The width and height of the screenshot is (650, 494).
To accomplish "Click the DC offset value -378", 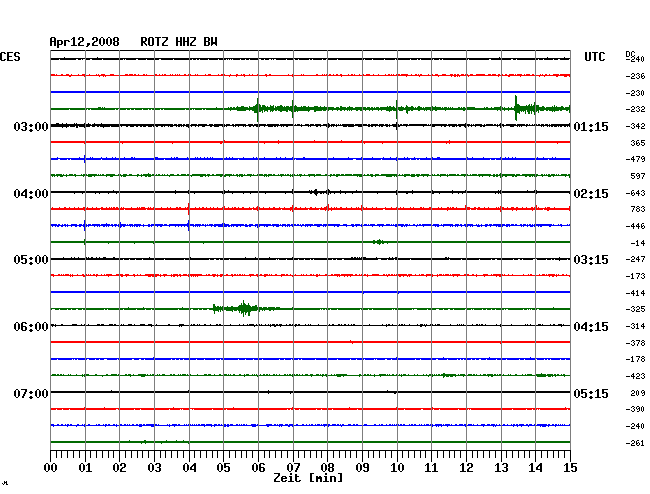I will point(635,343).
